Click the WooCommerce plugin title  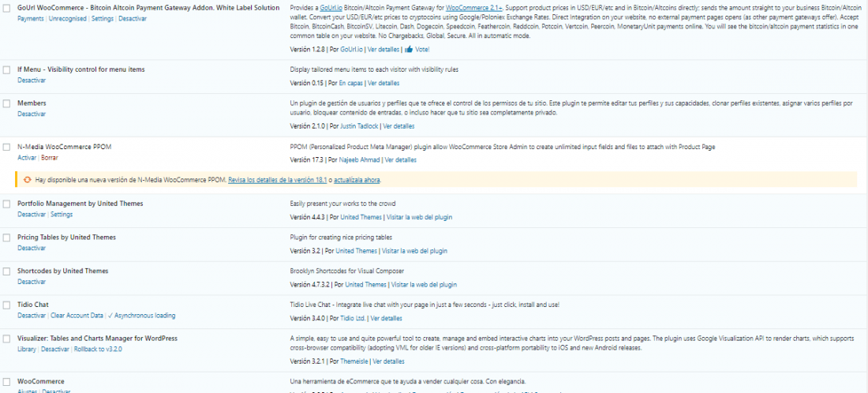(41, 382)
